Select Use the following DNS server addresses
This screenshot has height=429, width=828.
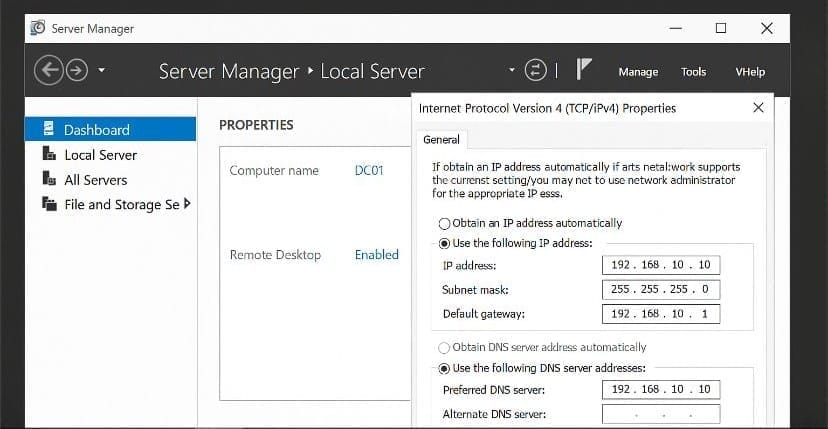click(444, 368)
